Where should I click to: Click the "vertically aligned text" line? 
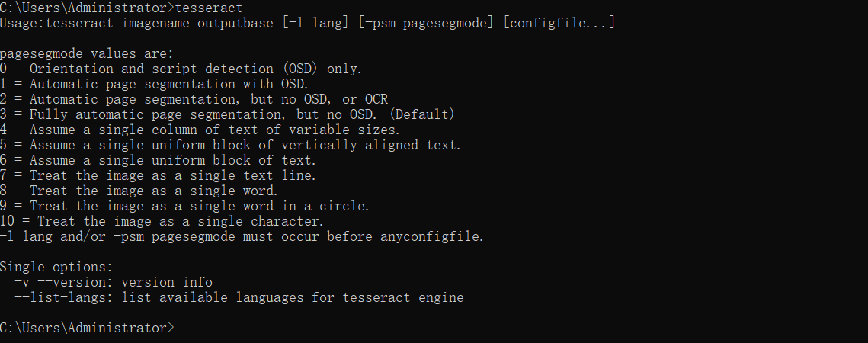[230, 145]
